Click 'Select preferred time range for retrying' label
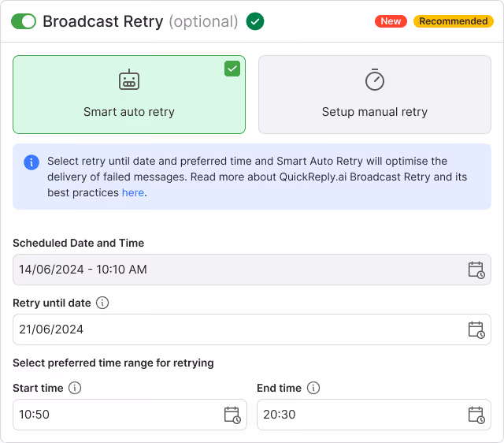Screen dimensions: 504x443 (x=113, y=363)
